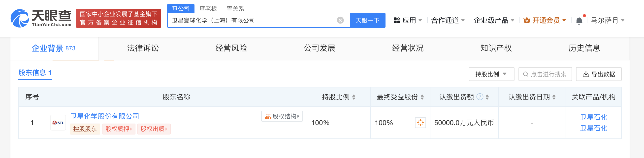Open the 持股比例 filter dropdown
The image size is (644, 158).
point(491,74)
